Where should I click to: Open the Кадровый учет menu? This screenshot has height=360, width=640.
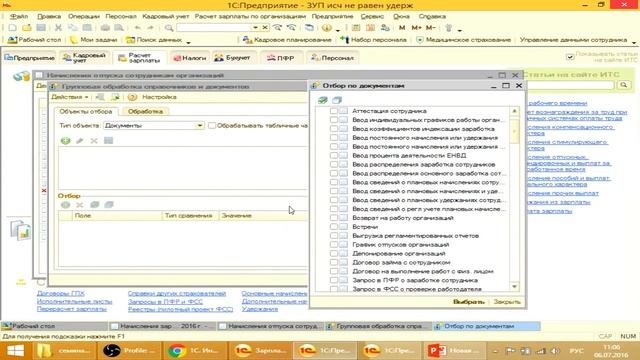click(x=165, y=16)
